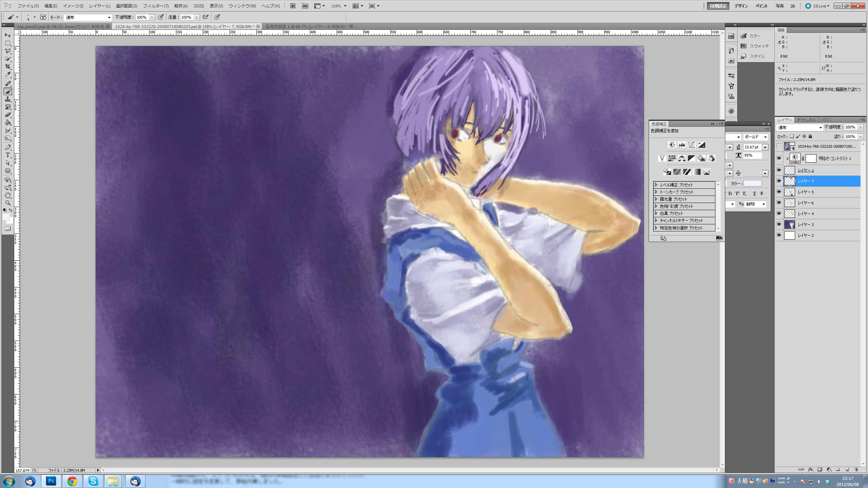This screenshot has height=488, width=868.
Task: Select the Paint Bucket tool
Action: coord(8,123)
